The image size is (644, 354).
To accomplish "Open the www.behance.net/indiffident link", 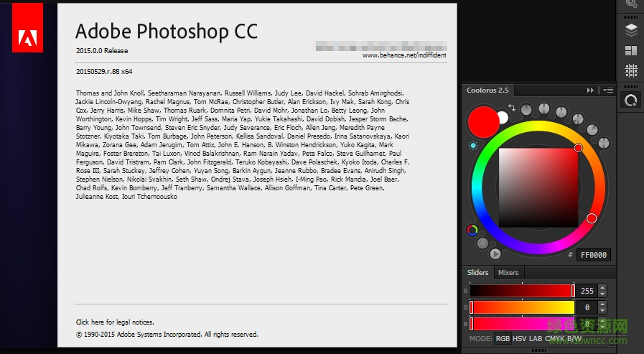I will point(403,55).
